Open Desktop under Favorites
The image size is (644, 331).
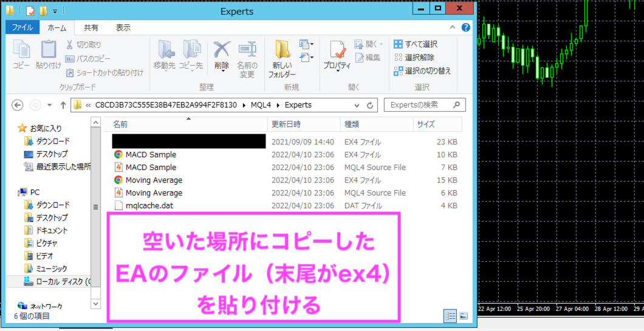pyautogui.click(x=46, y=154)
